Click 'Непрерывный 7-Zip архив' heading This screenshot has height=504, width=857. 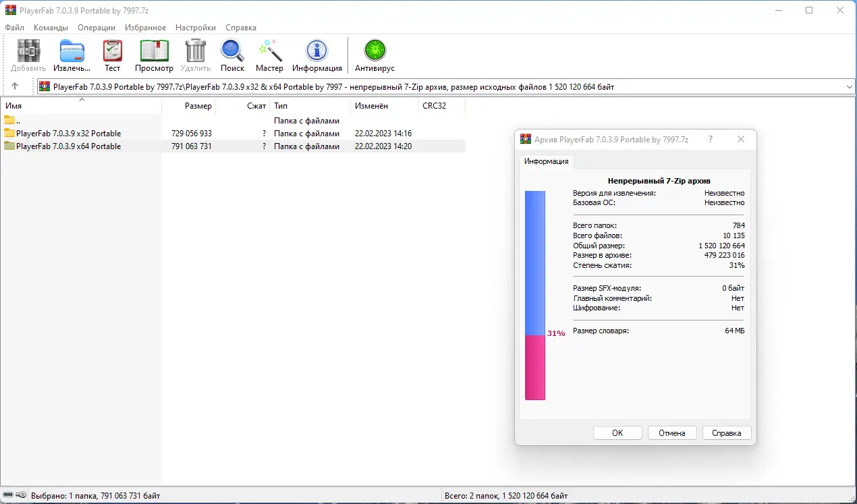click(659, 181)
